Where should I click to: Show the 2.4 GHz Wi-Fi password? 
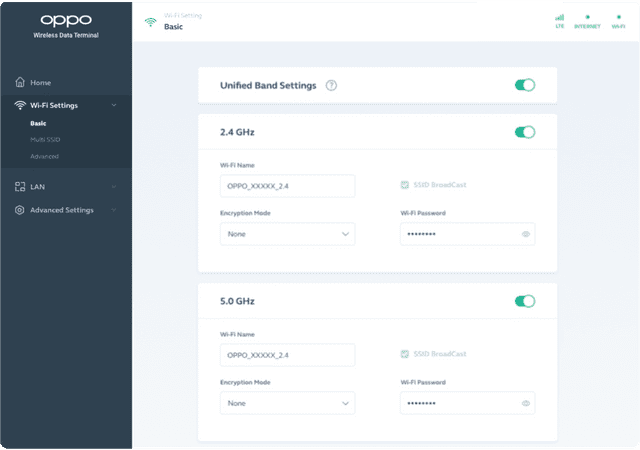(525, 234)
